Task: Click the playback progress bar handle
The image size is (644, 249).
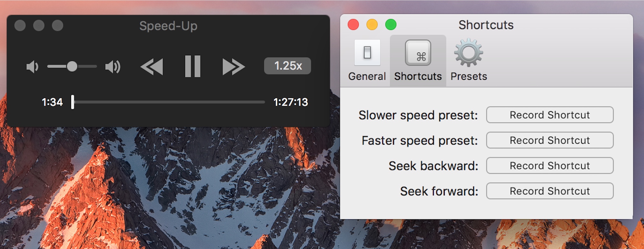Action: coord(73,102)
